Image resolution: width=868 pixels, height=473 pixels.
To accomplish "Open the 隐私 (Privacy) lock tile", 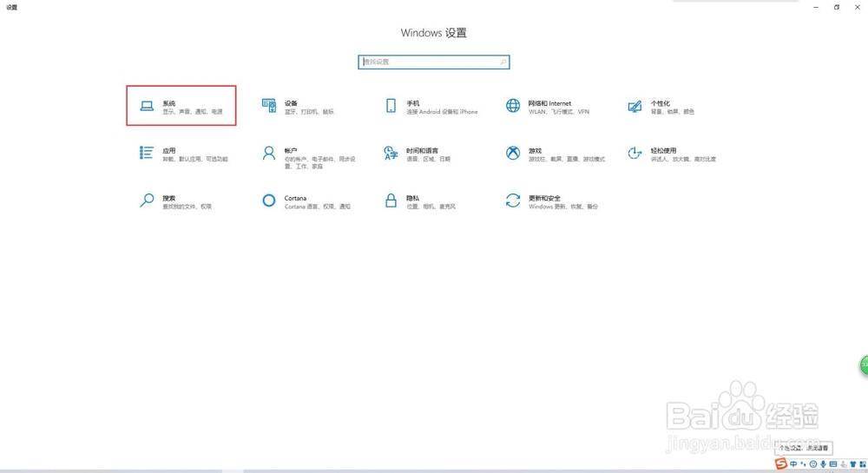I will pos(419,200).
